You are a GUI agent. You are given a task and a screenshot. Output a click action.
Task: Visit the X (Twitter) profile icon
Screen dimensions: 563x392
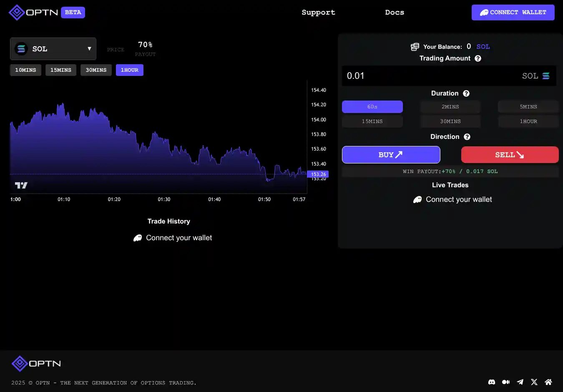pos(534,382)
